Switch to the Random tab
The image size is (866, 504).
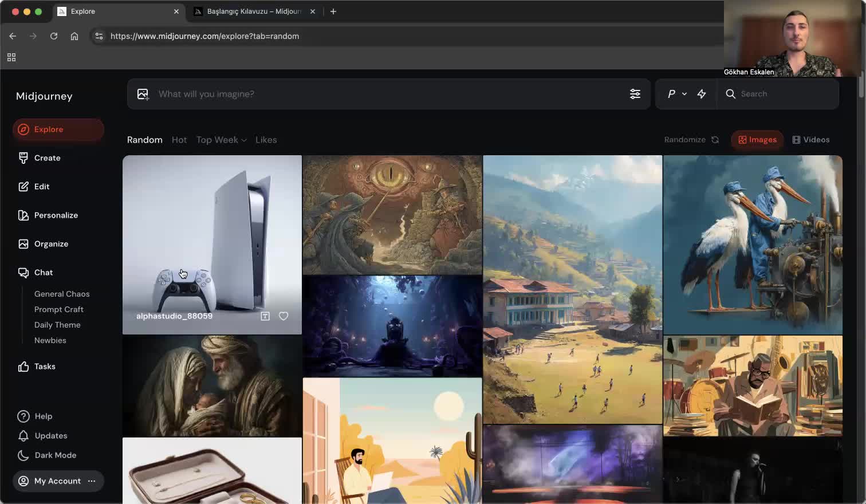click(x=145, y=140)
